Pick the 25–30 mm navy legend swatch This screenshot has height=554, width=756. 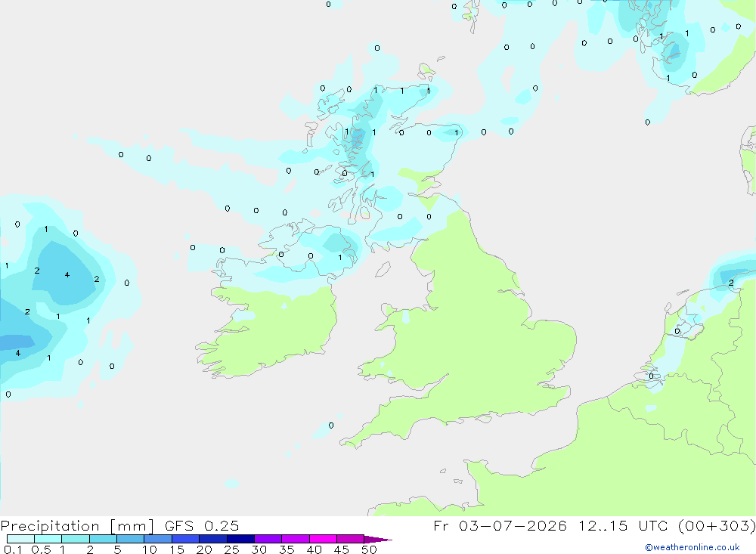[x=240, y=539]
